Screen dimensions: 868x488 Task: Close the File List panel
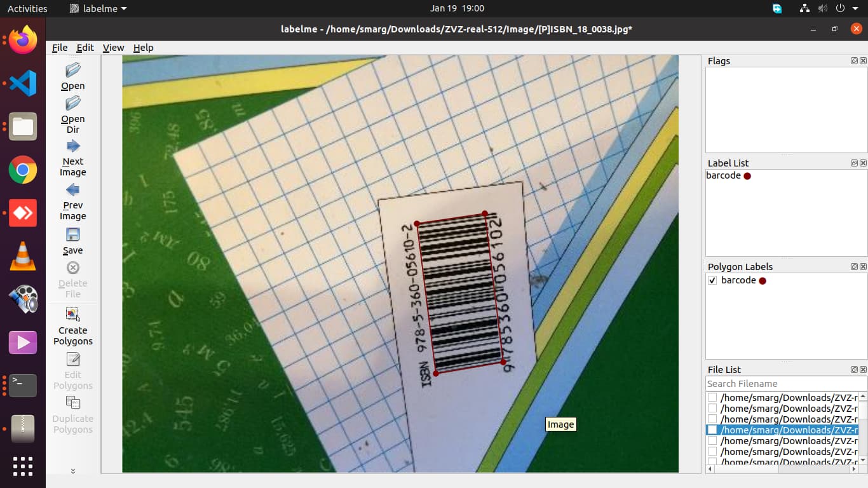click(863, 370)
